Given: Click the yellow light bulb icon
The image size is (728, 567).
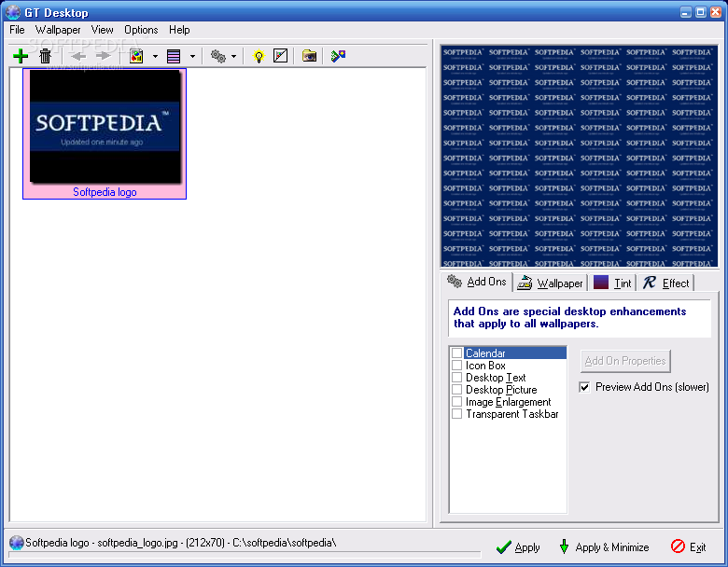Looking at the screenshot, I should pos(259,56).
